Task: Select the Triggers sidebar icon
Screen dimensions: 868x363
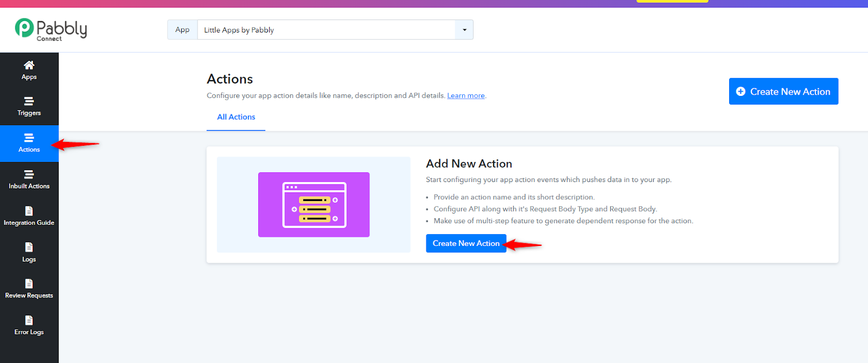Action: [x=29, y=101]
